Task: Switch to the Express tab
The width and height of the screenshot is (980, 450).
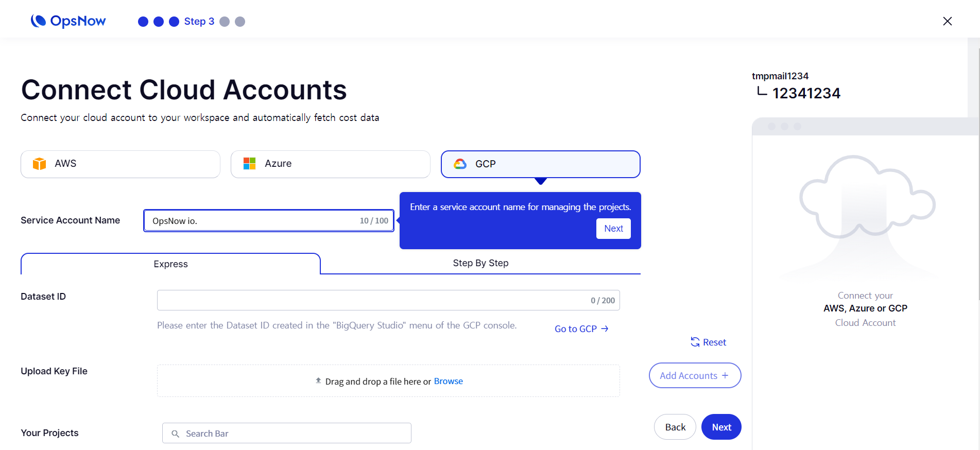Action: coord(170,264)
